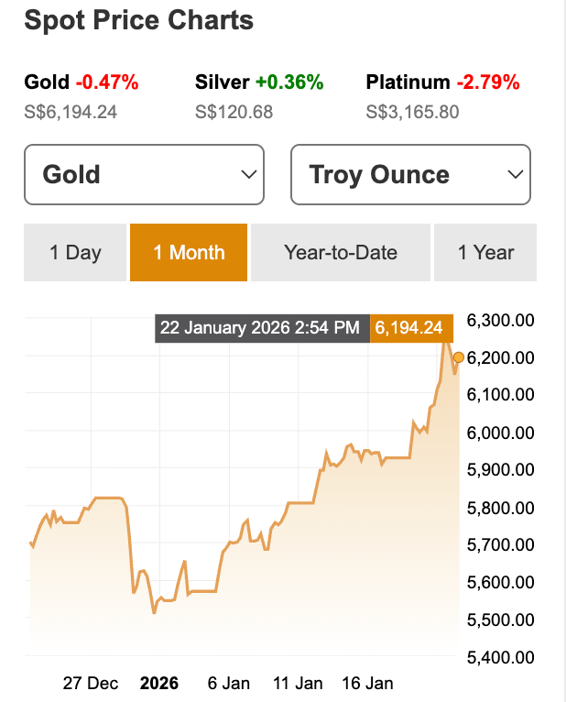Click the bold 2026 date axis label
588x702 pixels.
click(158, 683)
